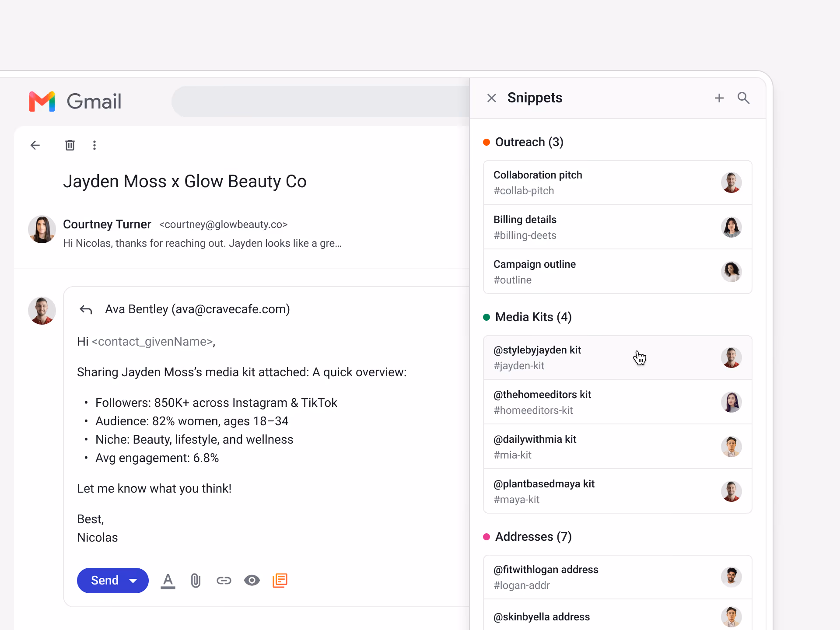Click the Send button
840x630 pixels.
tap(105, 581)
